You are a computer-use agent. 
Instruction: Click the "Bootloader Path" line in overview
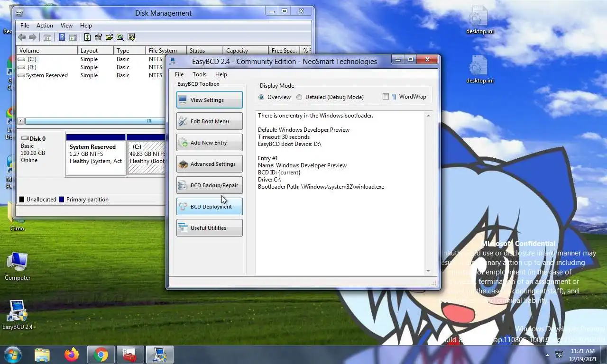[x=321, y=187]
